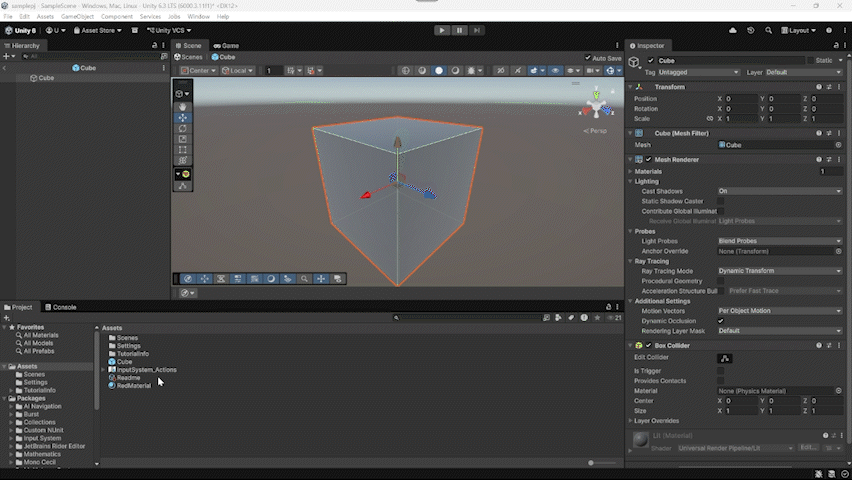
Task: Toggle the Auto Save checkbox
Action: coord(589,58)
